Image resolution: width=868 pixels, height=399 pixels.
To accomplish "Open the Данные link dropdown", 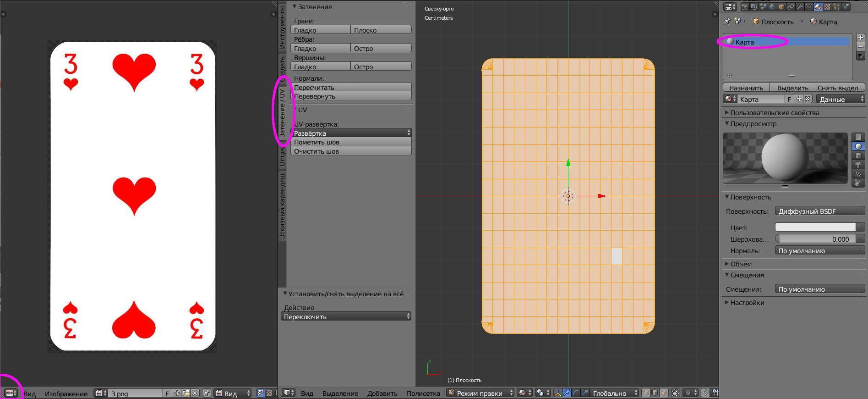I will click(841, 99).
